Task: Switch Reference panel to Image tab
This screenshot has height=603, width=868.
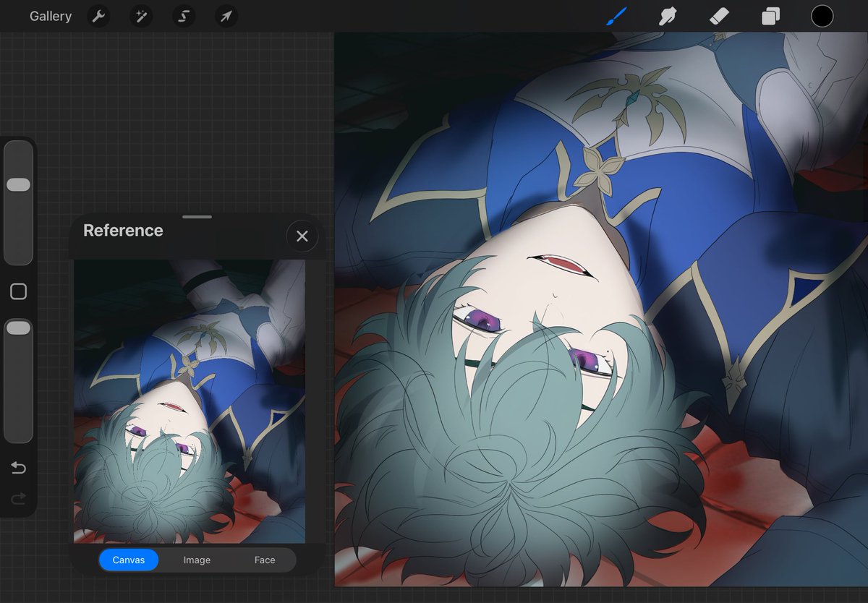Action: coord(197,560)
